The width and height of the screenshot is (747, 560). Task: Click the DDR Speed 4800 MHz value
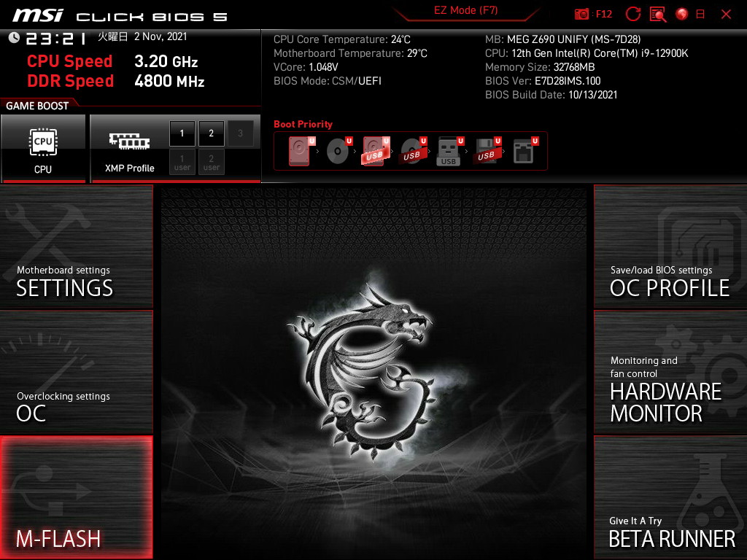169,81
